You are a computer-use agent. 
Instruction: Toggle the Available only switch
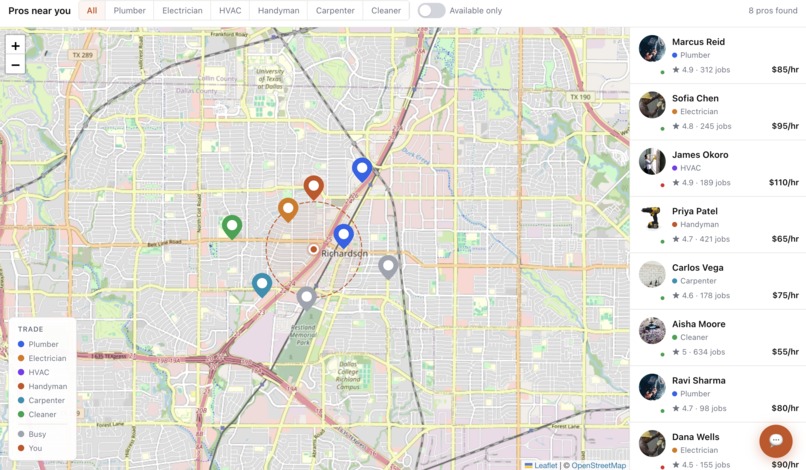coord(431,10)
